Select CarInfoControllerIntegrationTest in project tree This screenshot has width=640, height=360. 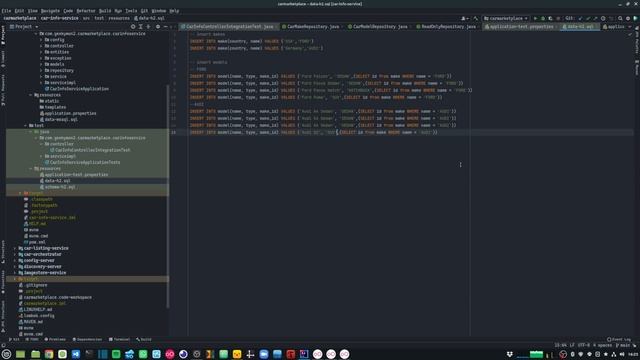[90, 150]
